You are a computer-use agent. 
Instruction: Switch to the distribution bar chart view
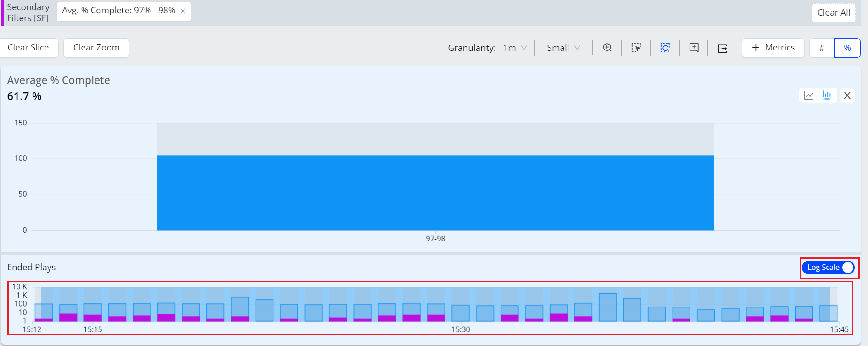pyautogui.click(x=827, y=95)
